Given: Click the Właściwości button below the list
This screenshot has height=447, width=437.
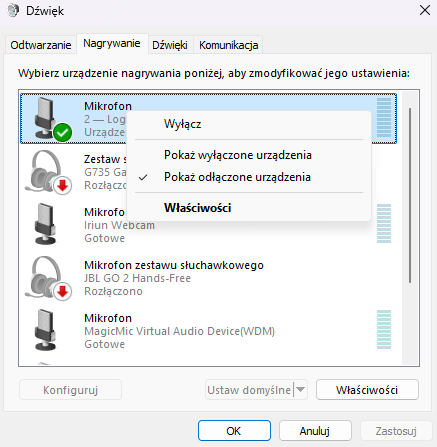Looking at the screenshot, I should pos(367,390).
